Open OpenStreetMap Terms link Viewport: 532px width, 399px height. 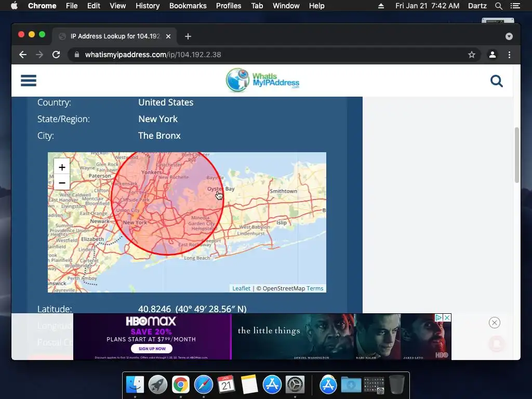tap(315, 288)
